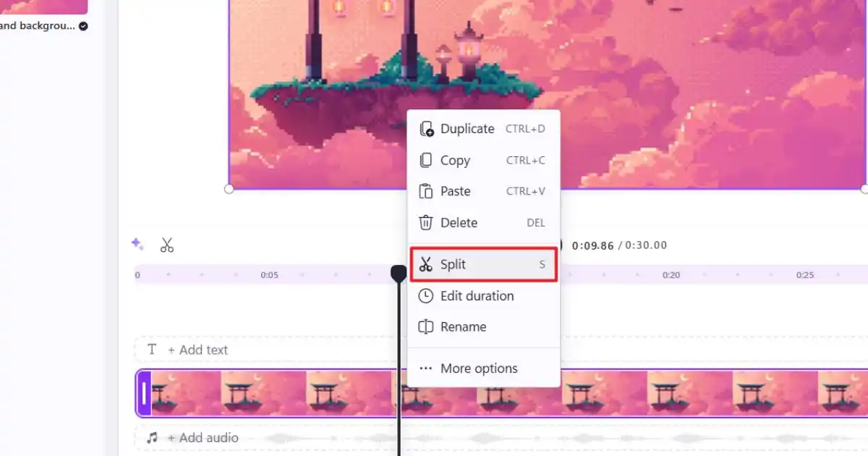Viewport: 868px width, 456px height.
Task: Click the 0:05 mark on the timeline ruler
Action: 270,275
